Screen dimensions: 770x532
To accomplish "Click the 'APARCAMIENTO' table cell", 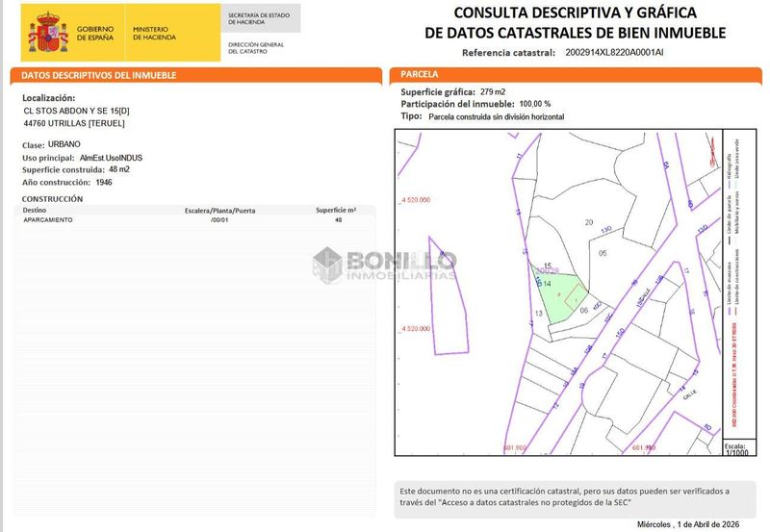I will (x=48, y=220).
